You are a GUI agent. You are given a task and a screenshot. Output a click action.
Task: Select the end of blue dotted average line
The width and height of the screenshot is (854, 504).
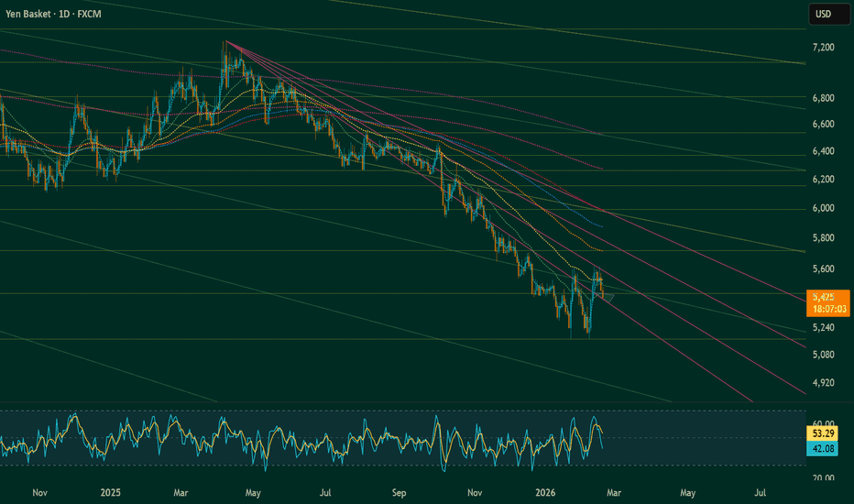pos(601,226)
